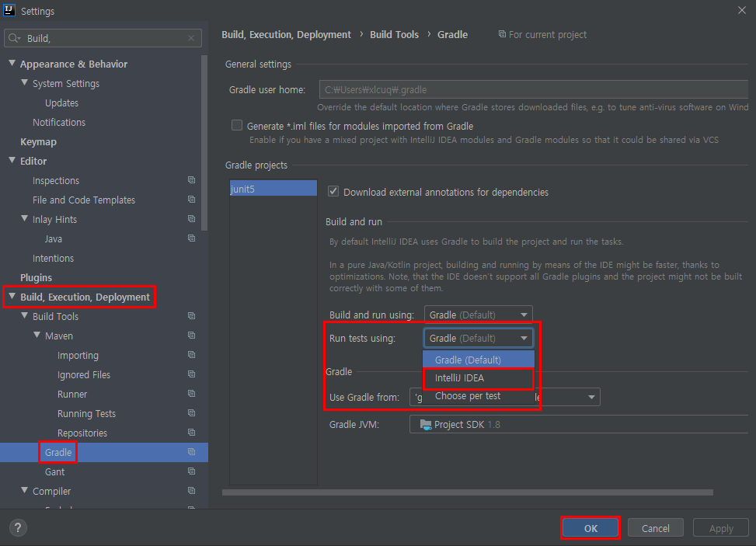Viewport: 756px width, 546px height.
Task: Open Maven Running Tests settings
Action: click(x=86, y=413)
